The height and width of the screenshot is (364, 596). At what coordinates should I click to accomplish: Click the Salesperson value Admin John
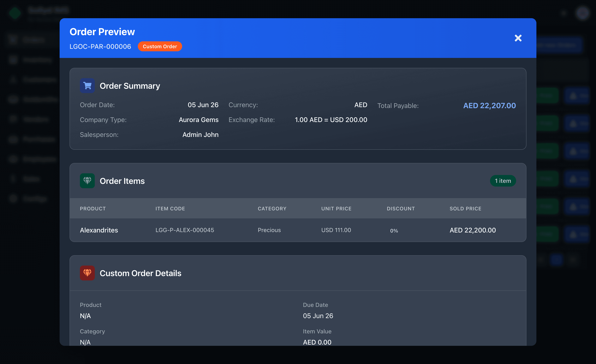tap(200, 135)
